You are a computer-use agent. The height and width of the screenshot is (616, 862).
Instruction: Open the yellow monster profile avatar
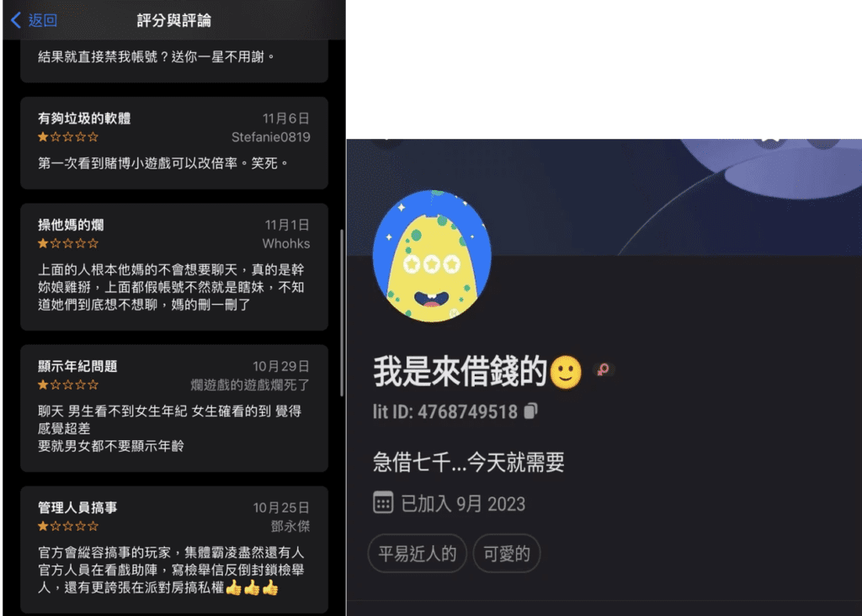tap(432, 256)
